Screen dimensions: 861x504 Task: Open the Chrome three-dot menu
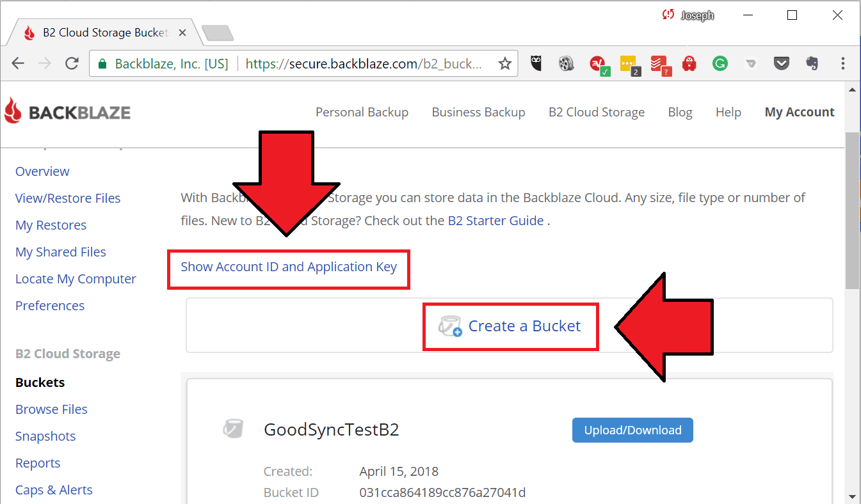click(x=843, y=63)
